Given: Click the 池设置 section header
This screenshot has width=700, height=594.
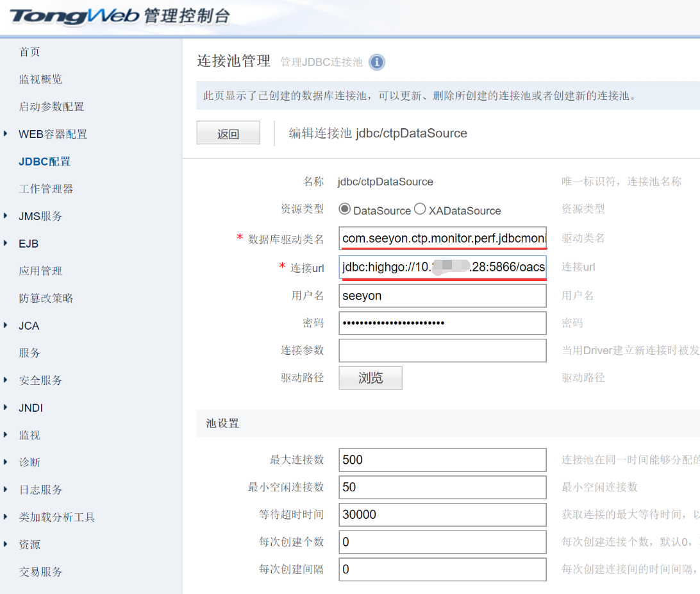Looking at the screenshot, I should tap(222, 423).
